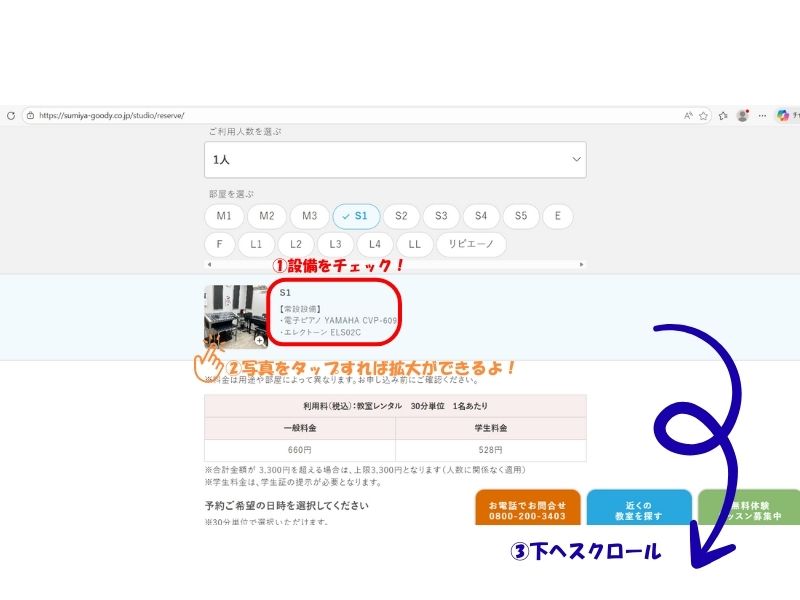Select room M2 option
800x600 pixels.
pos(266,216)
